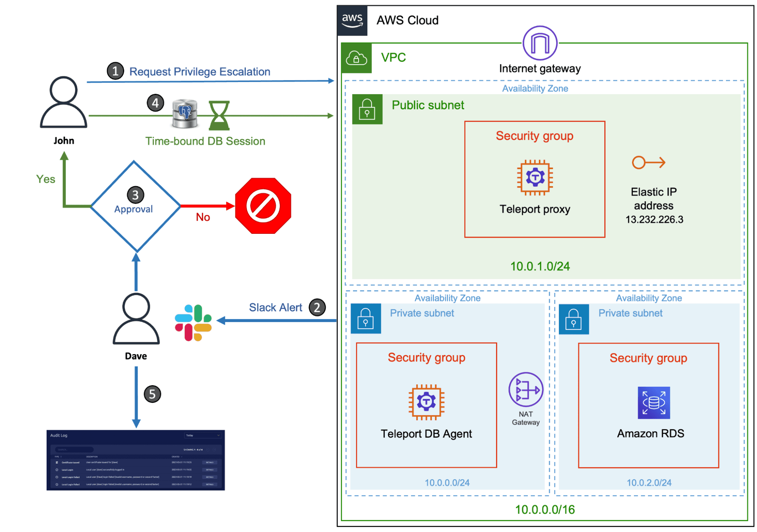Select the Amazon RDS database icon
757x532 pixels.
click(654, 403)
